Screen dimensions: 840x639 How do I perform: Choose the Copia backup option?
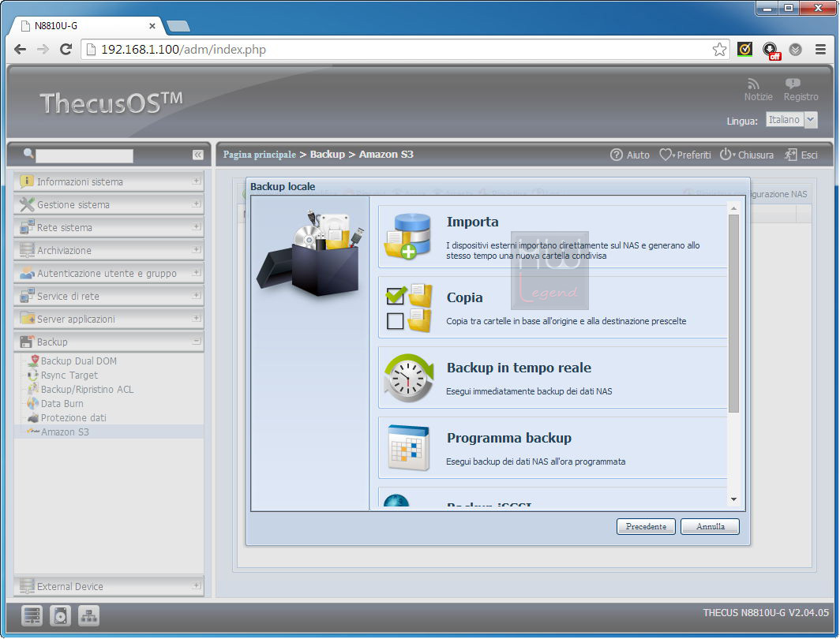(x=553, y=307)
